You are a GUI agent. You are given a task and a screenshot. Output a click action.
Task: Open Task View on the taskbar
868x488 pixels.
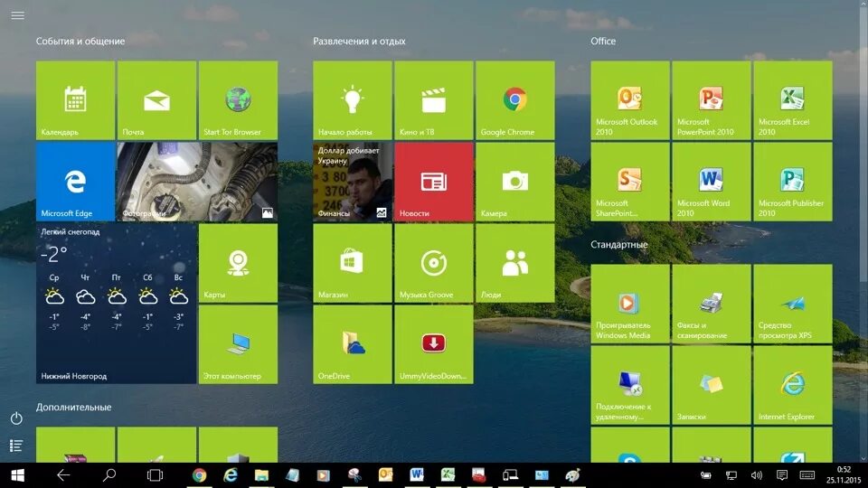155,475
